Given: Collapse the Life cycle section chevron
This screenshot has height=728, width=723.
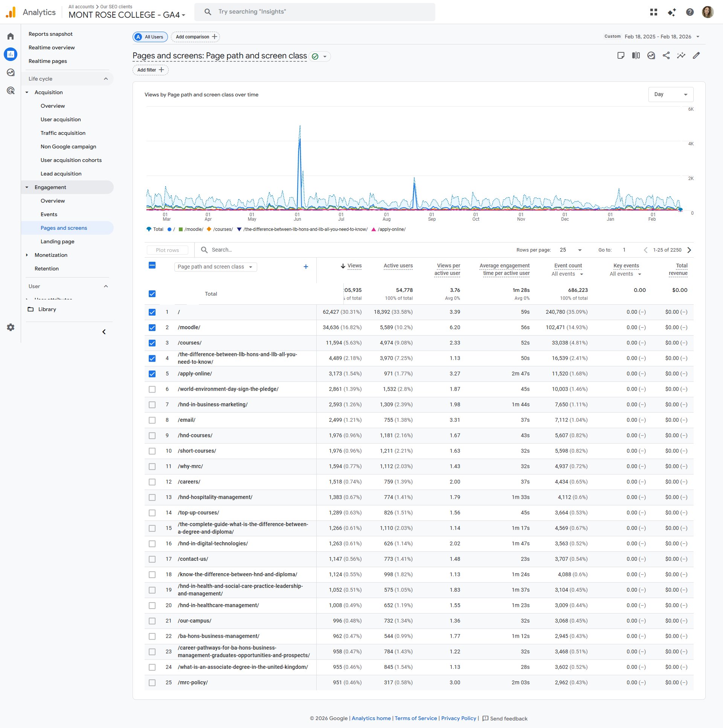Looking at the screenshot, I should pos(107,78).
